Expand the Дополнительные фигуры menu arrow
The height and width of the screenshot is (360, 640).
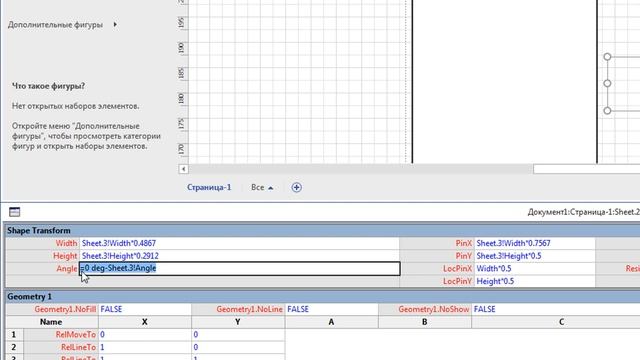click(x=115, y=24)
